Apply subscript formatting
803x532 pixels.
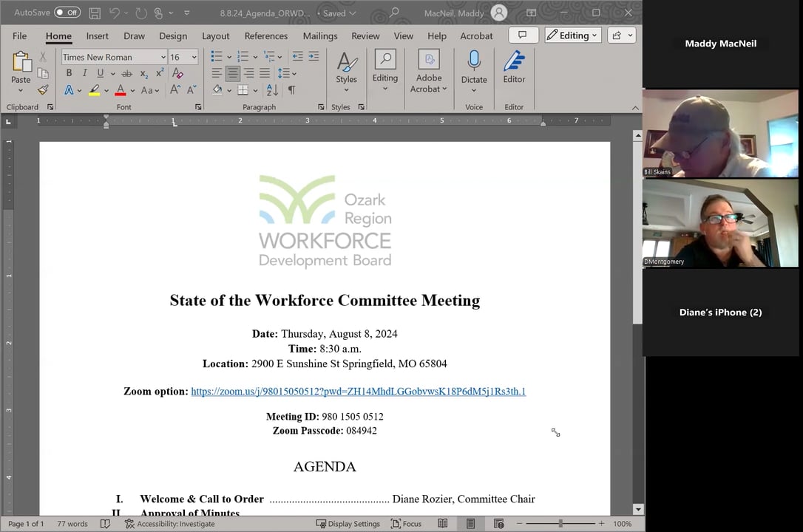click(143, 72)
